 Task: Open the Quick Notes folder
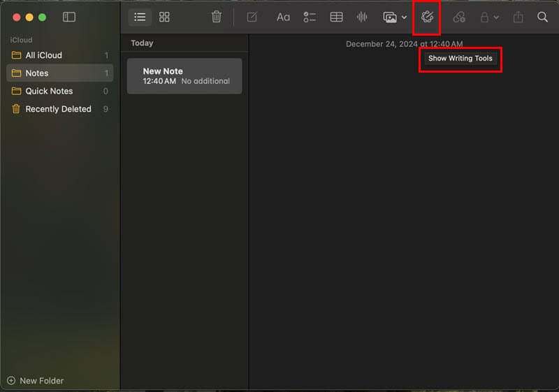(x=49, y=91)
